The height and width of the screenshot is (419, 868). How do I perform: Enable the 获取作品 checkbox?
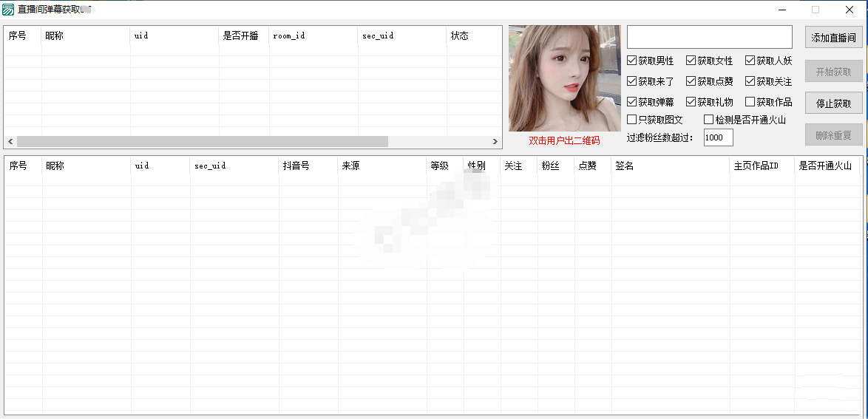[x=750, y=102]
